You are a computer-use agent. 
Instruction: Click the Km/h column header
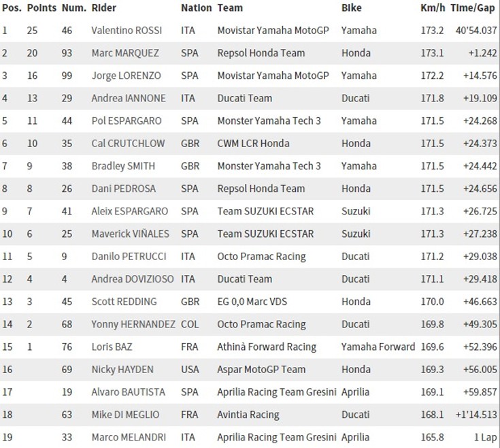[434, 8]
